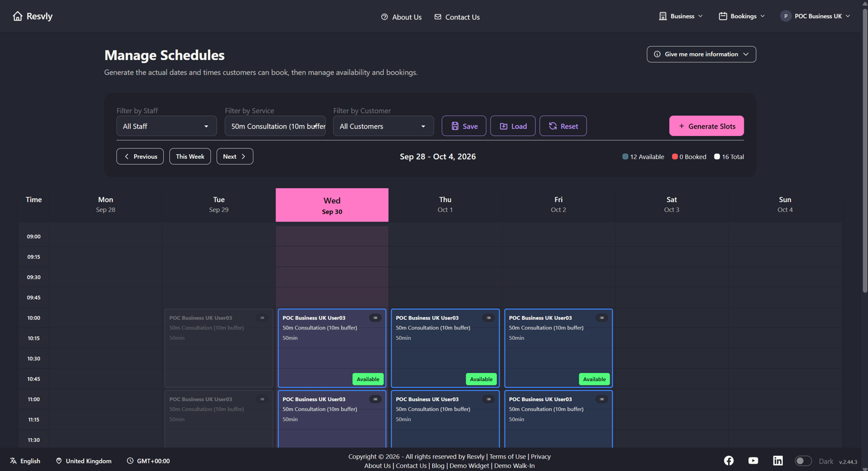Screen dimensions: 868x471
Task: Open the Filter by Service dropdown
Action: [275, 126]
